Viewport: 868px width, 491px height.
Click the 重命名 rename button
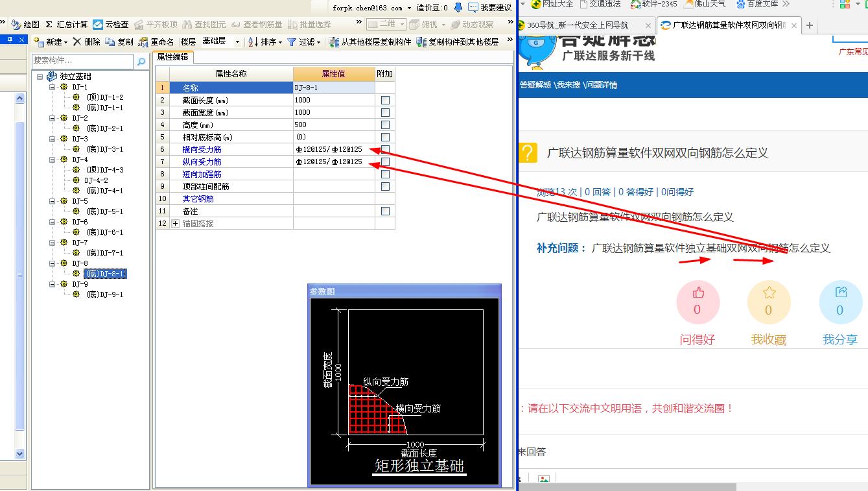[x=156, y=42]
